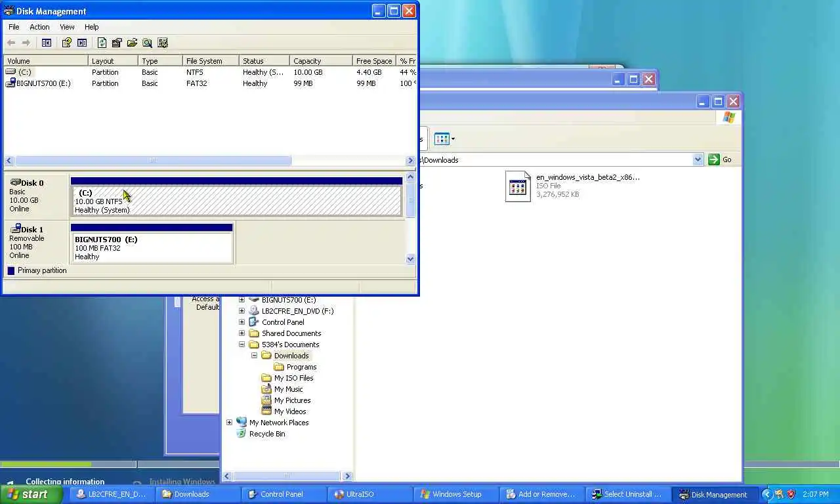This screenshot has height=504, width=840.
Task: Click the FAT32 file system cell
Action: tap(196, 83)
